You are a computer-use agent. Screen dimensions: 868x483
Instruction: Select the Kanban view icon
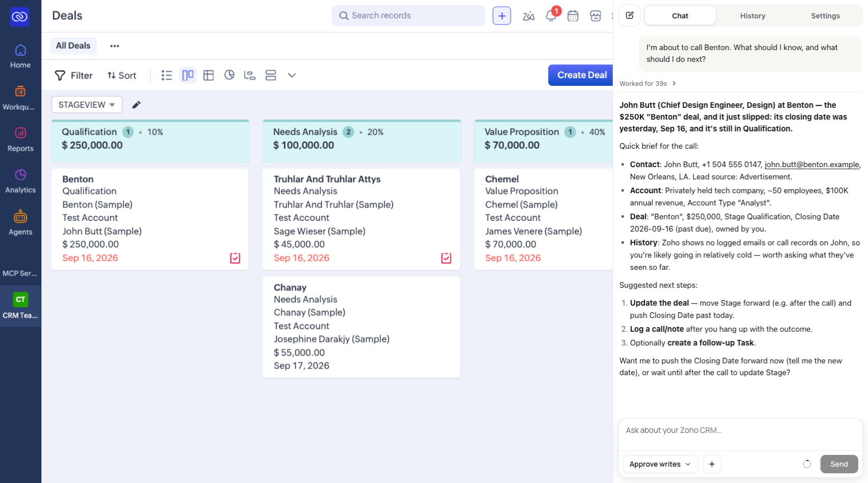[x=188, y=75]
